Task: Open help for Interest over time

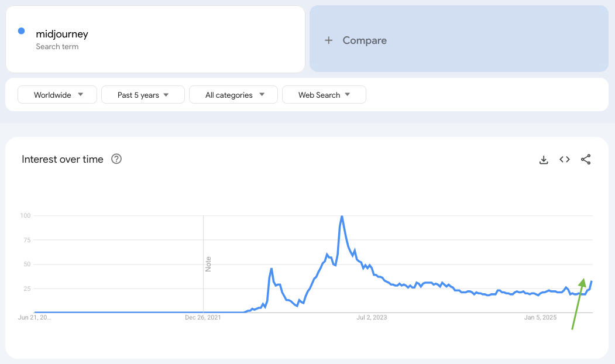Action: click(116, 159)
